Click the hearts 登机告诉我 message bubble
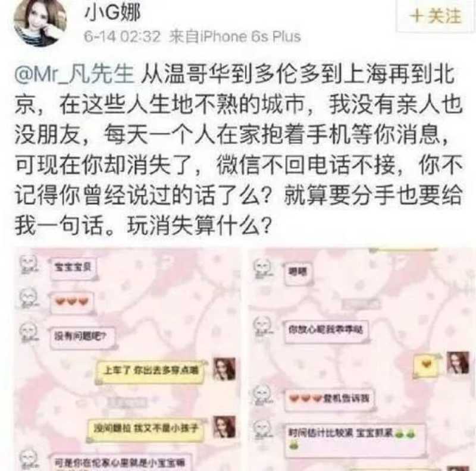The width and height of the screenshot is (476, 471). tap(330, 399)
